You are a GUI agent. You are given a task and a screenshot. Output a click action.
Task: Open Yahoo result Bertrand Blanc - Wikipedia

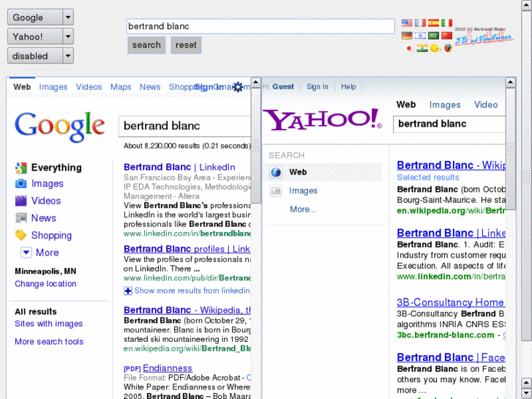click(x=451, y=165)
